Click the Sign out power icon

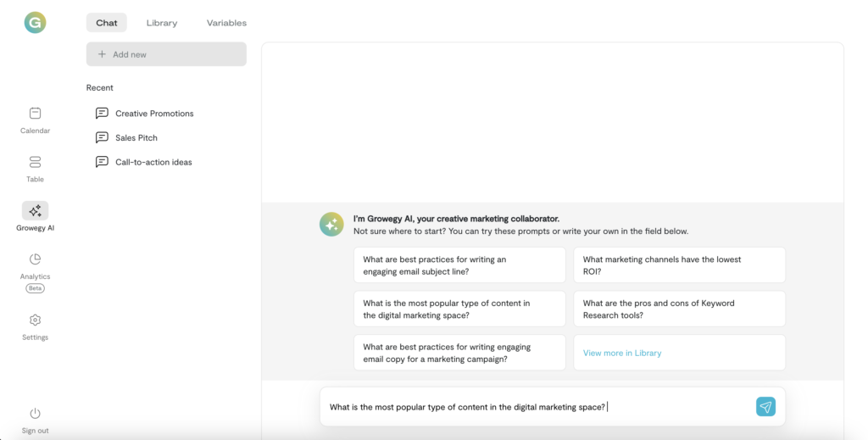click(35, 414)
